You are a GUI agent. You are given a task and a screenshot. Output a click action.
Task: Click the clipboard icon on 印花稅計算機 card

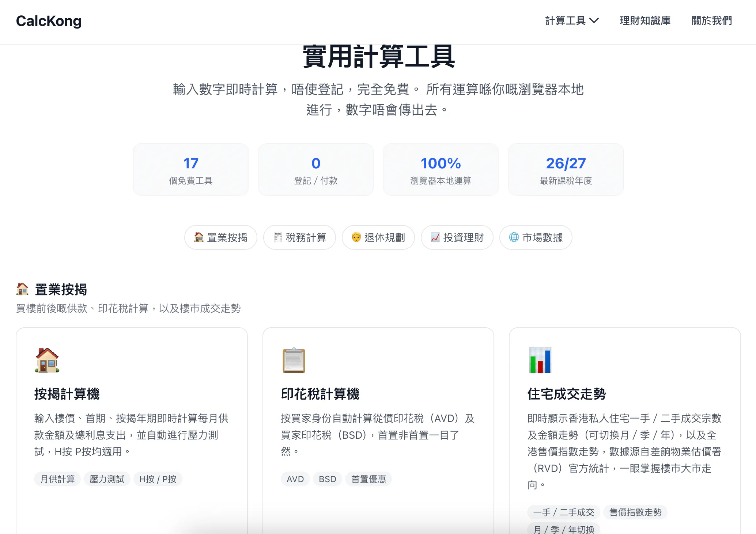[294, 360]
